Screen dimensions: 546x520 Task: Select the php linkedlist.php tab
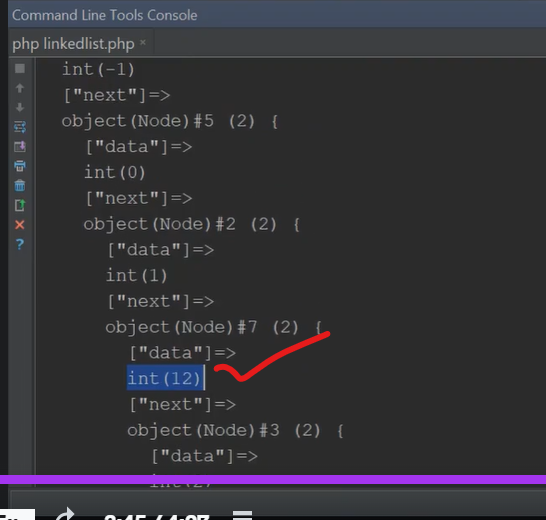point(73,44)
